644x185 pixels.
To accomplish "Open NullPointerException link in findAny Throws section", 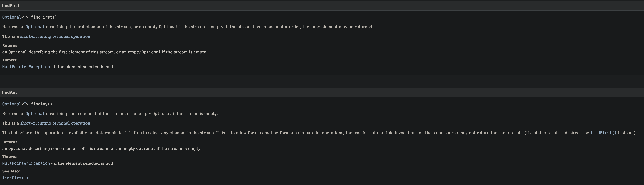I will [26, 163].
